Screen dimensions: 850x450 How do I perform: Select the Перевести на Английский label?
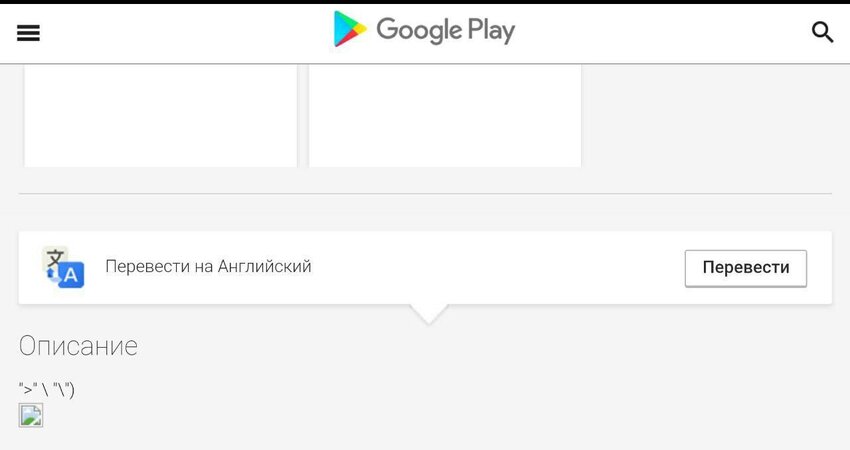click(x=208, y=266)
